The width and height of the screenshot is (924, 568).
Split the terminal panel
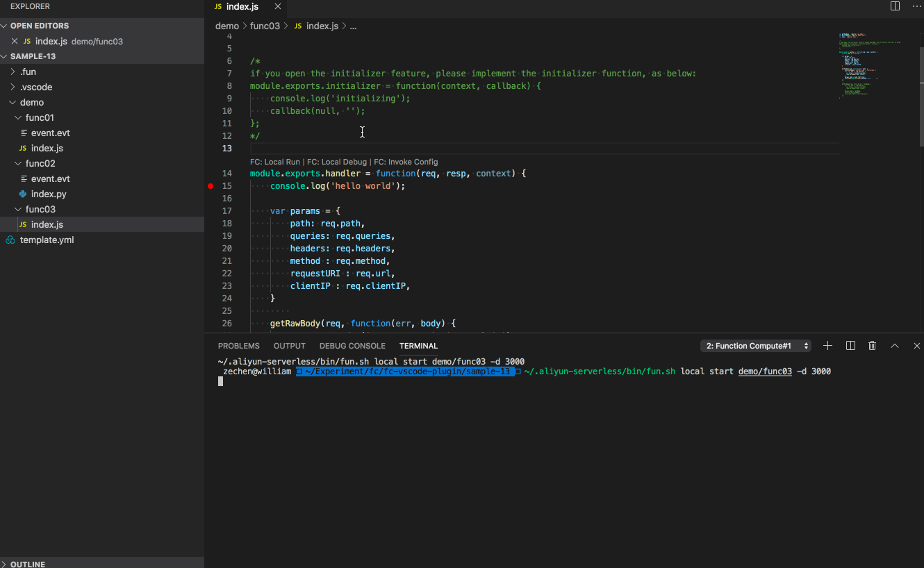click(x=850, y=346)
